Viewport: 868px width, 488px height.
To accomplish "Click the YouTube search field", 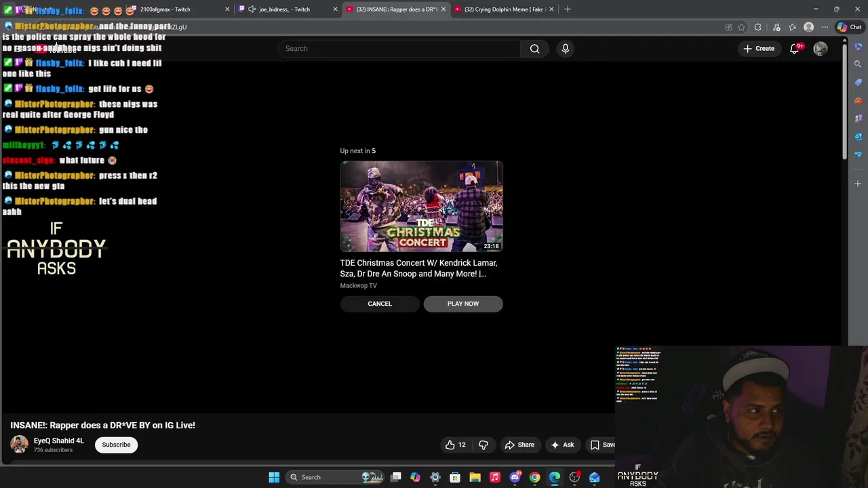I will pos(399,48).
